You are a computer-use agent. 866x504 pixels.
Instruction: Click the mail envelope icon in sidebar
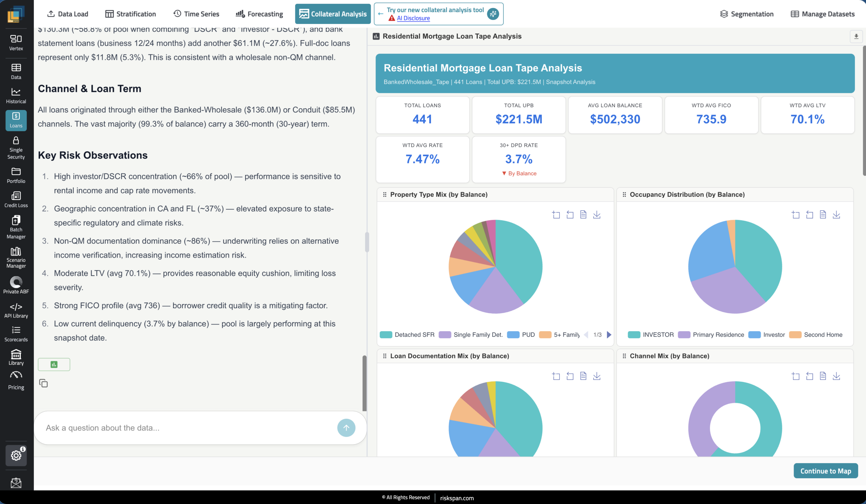coord(16,483)
